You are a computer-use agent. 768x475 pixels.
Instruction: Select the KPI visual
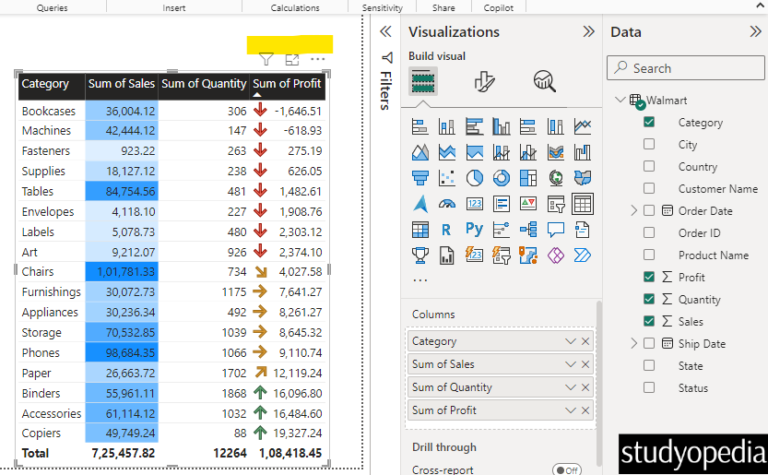point(528,204)
